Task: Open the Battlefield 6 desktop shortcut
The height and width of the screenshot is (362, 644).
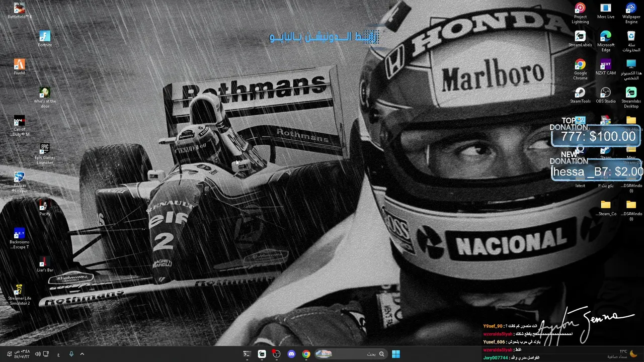Action: pyautogui.click(x=19, y=11)
